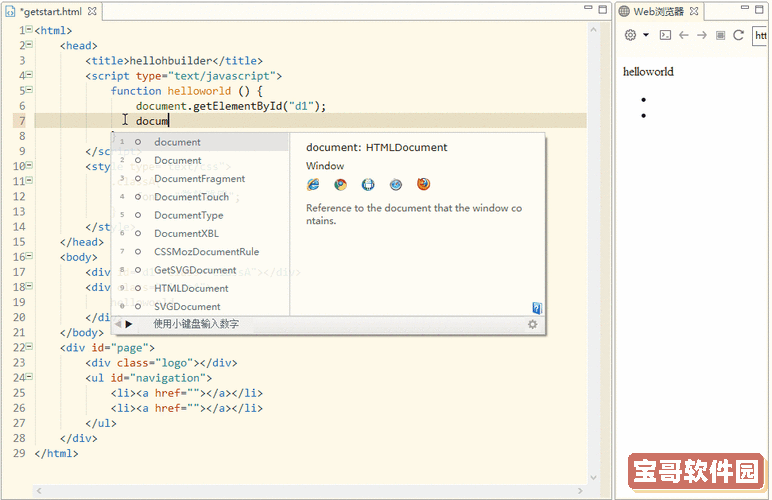Collapse the fold at line 11

[x=29, y=180]
